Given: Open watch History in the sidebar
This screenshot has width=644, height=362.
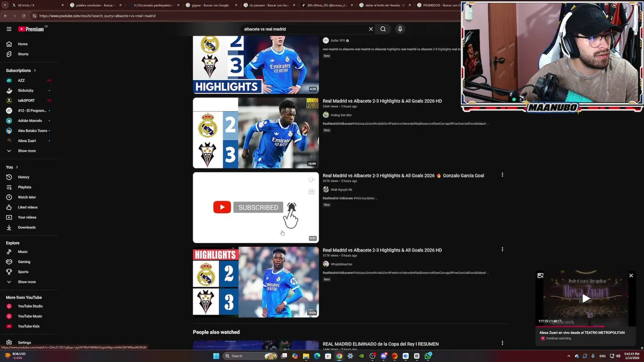Looking at the screenshot, I should point(29,177).
